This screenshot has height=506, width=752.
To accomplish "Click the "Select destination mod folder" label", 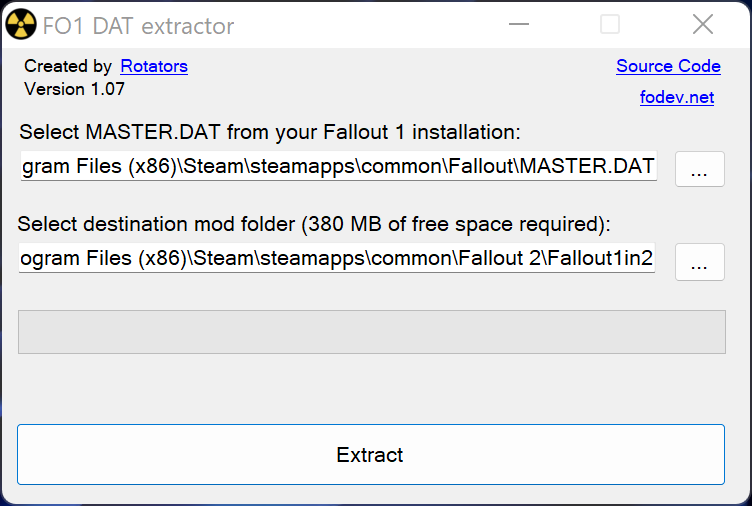I will pos(314,223).
